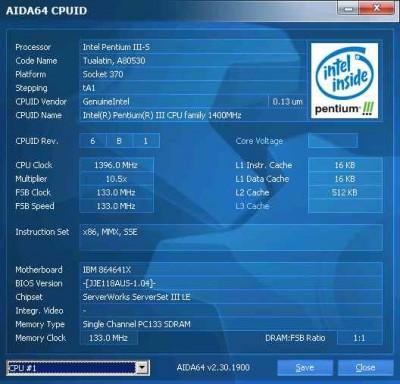Select the FSB Speed 133.0 MHz value
The width and height of the screenshot is (400, 384).
116,206
